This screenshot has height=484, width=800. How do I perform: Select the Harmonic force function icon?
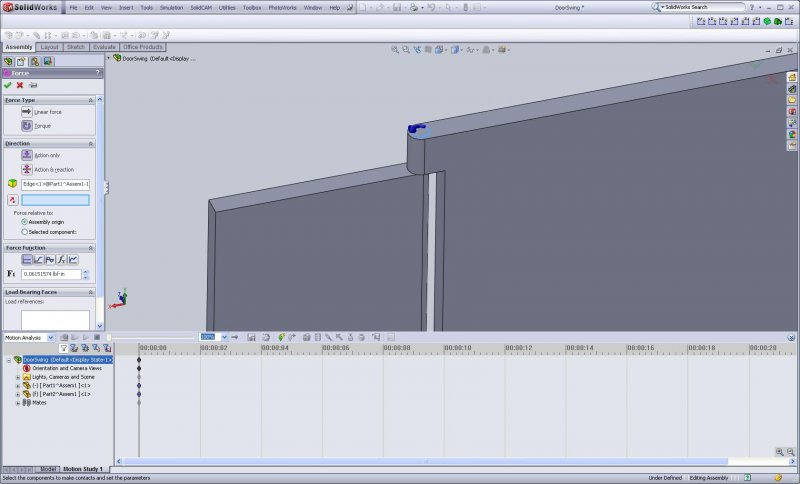click(x=49, y=260)
